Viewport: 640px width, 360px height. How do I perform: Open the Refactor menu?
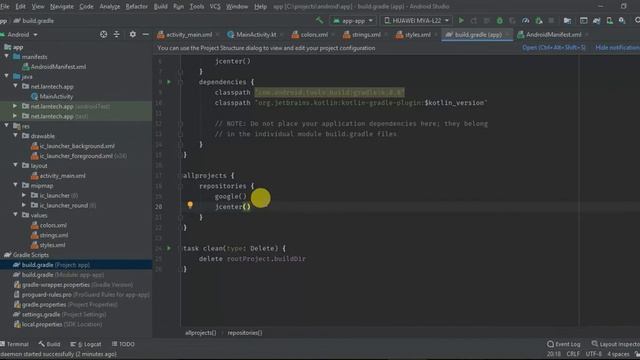click(136, 7)
